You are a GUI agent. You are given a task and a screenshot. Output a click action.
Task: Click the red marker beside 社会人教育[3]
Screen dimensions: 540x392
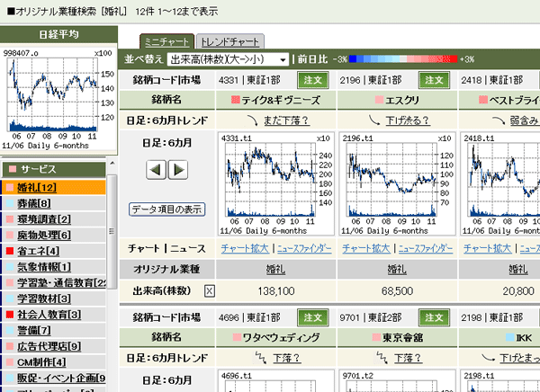(x=10, y=314)
